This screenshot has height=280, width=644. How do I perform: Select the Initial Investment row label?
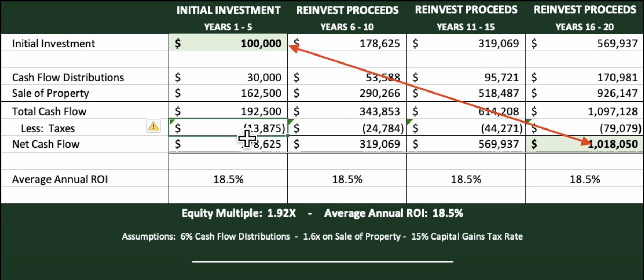coord(53,43)
